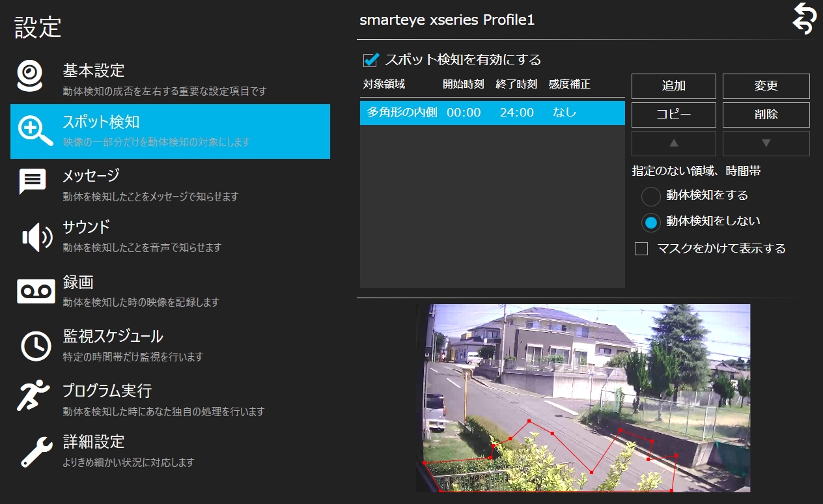Viewport: 823px width, 504px height.
Task: Click the clock icon for 監視スケジュール
Action: tap(36, 346)
